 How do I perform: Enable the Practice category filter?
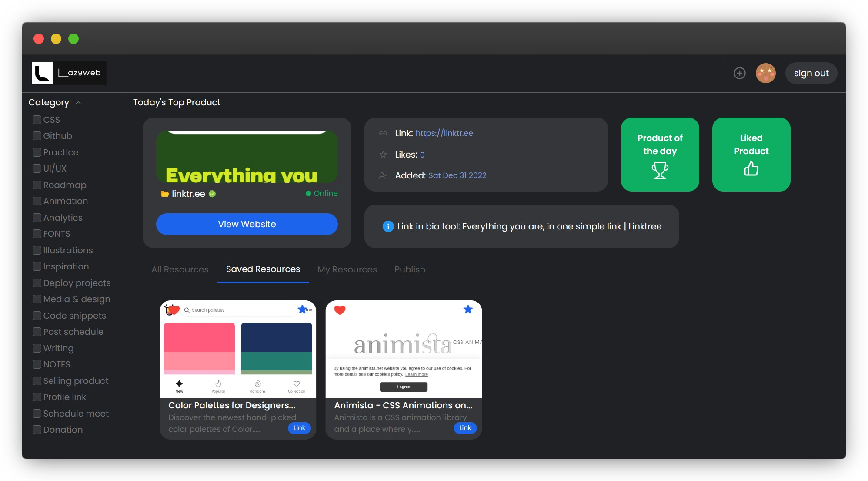click(37, 152)
